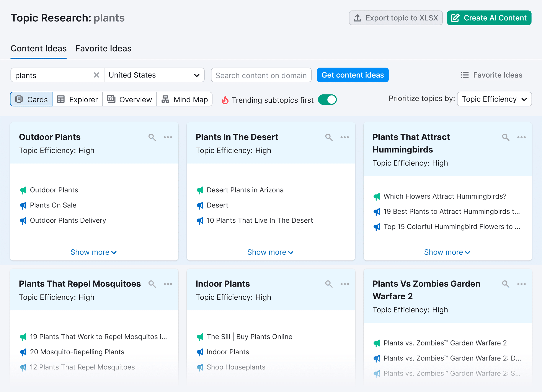Open the search icon on Plants That Attract Hummingbirds card

(x=505, y=137)
